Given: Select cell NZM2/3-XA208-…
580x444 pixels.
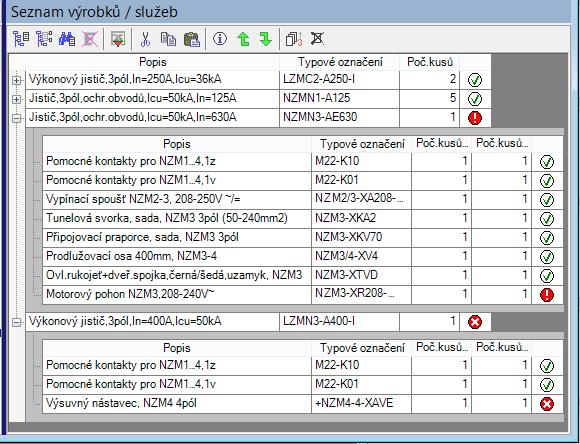Looking at the screenshot, I should coord(361,199).
